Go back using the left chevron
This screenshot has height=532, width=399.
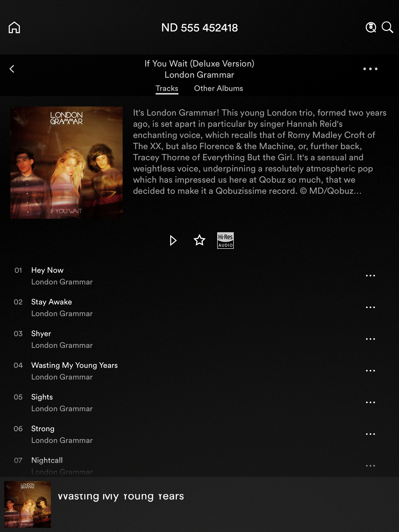[12, 69]
